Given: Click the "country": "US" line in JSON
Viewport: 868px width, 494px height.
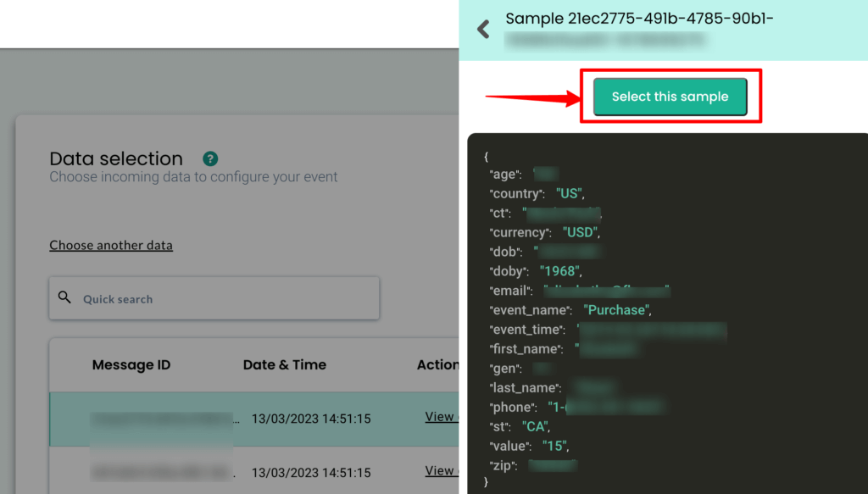Looking at the screenshot, I should click(537, 193).
